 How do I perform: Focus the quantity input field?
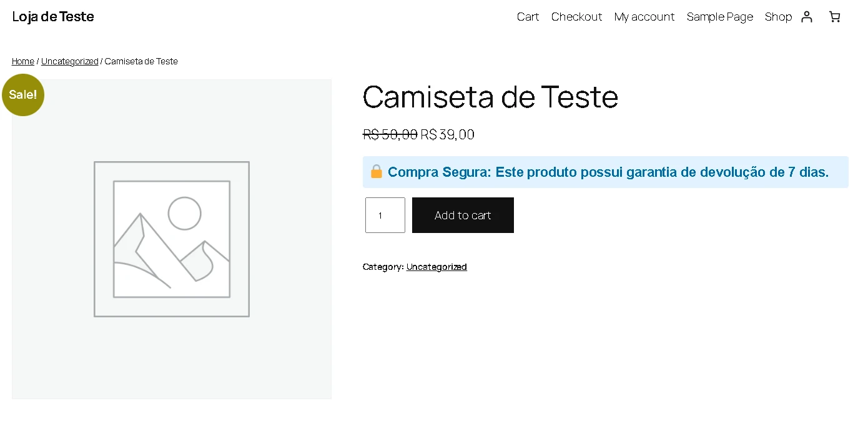pyautogui.click(x=385, y=215)
